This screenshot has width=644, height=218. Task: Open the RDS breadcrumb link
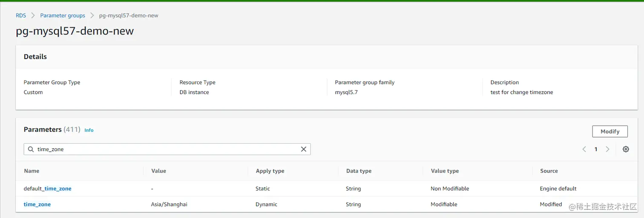click(21, 15)
